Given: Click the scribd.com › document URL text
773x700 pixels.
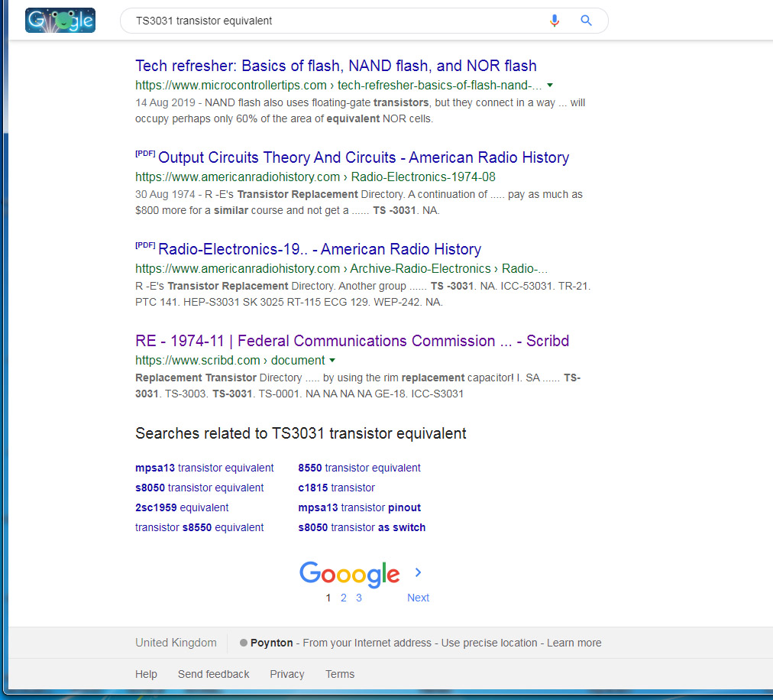Looking at the screenshot, I should point(230,361).
